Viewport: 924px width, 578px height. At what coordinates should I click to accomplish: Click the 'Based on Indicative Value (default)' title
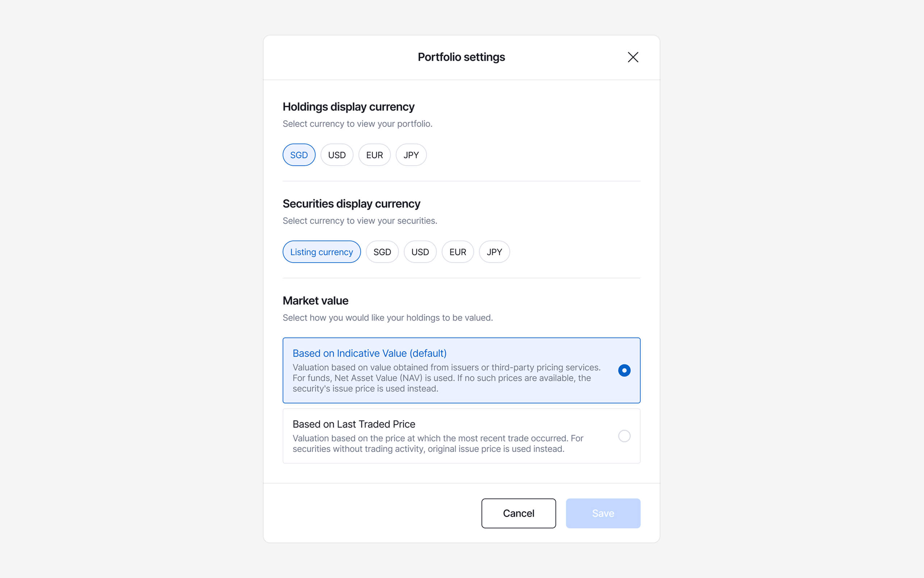370,353
